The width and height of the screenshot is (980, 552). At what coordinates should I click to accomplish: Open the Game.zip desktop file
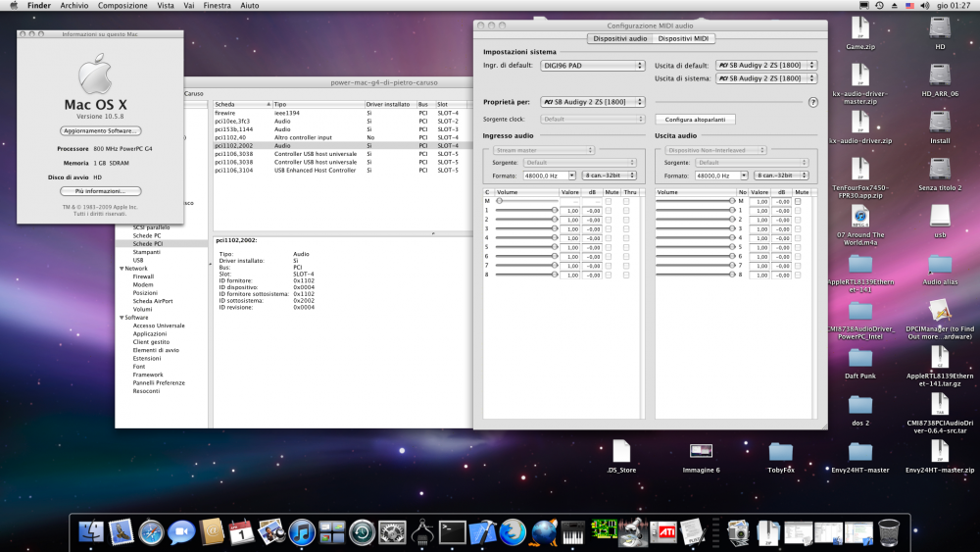pos(860,33)
